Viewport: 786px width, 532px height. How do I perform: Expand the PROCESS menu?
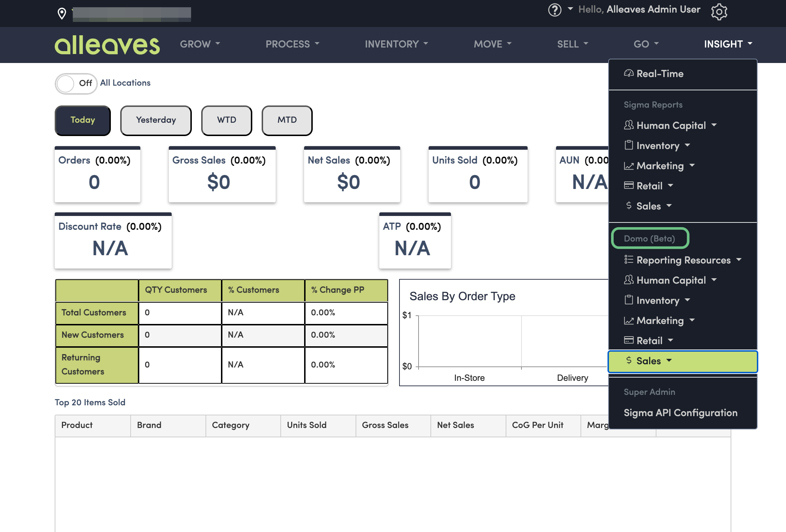[x=293, y=44]
